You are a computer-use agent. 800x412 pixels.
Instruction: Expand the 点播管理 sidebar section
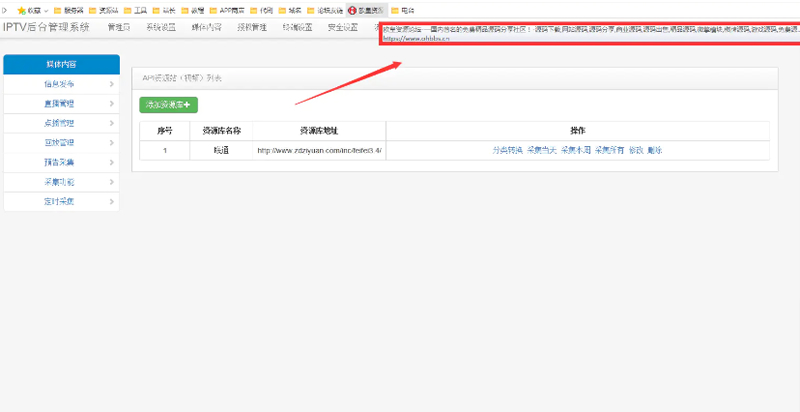coord(60,123)
